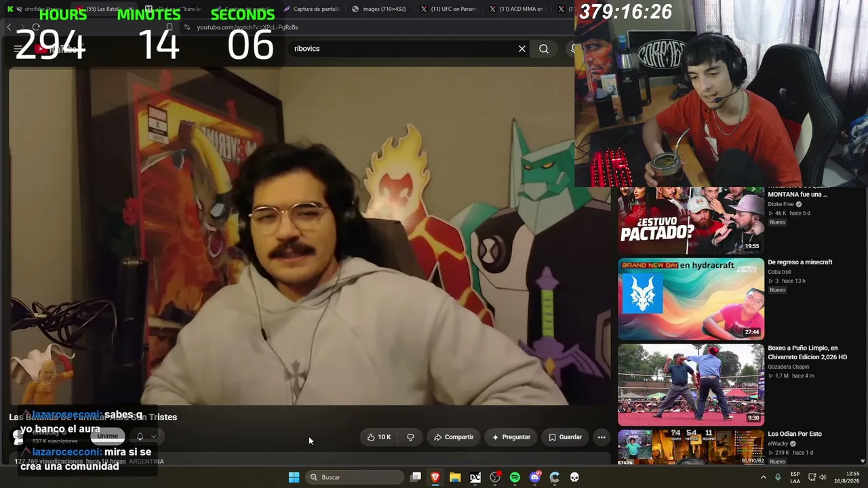The image size is (868, 488).
Task: Open Task View in the taskbar
Action: pos(416,477)
